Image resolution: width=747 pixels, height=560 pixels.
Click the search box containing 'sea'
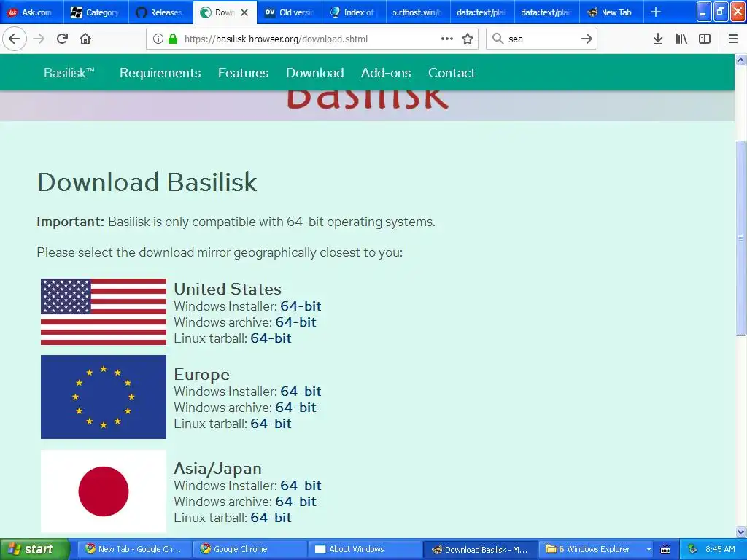(541, 39)
